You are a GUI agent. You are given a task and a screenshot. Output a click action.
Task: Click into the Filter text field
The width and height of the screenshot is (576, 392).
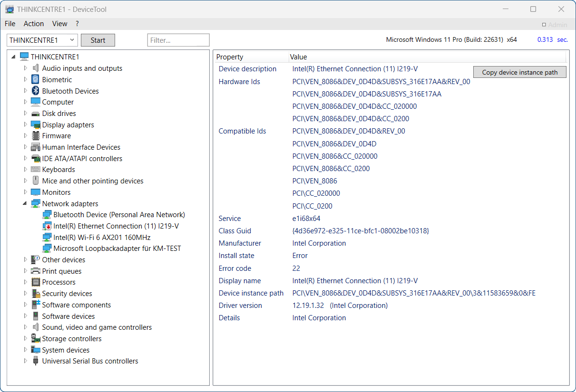(x=178, y=40)
